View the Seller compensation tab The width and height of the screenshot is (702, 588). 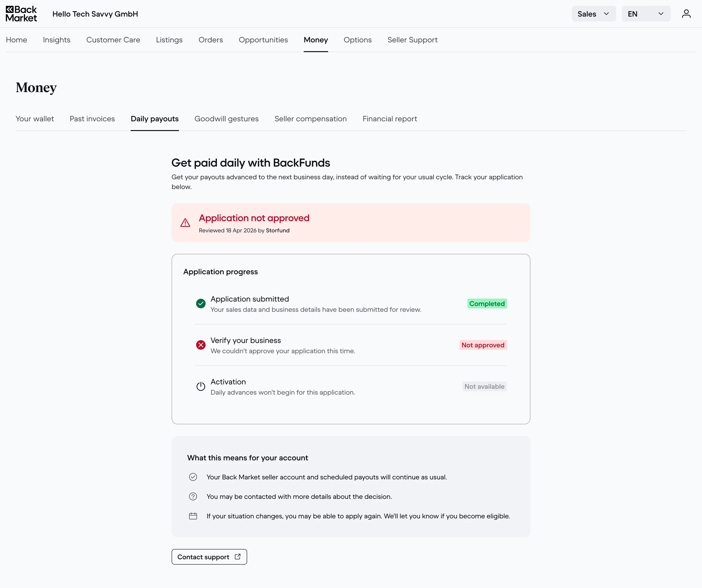[x=311, y=119]
